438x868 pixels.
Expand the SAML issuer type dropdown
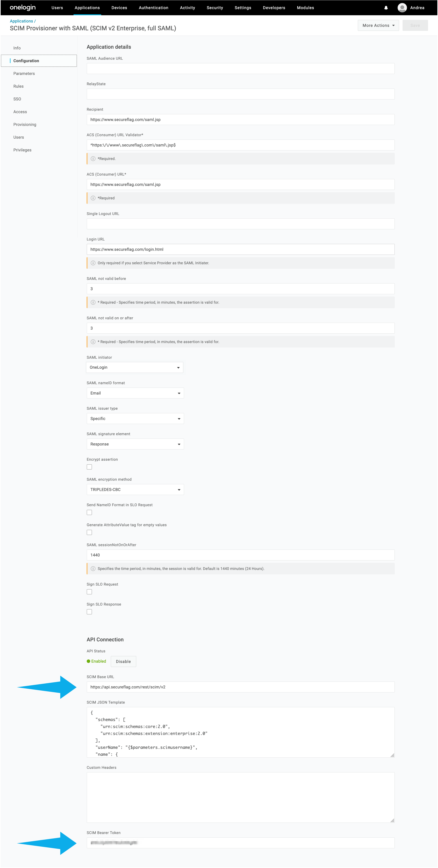[135, 419]
